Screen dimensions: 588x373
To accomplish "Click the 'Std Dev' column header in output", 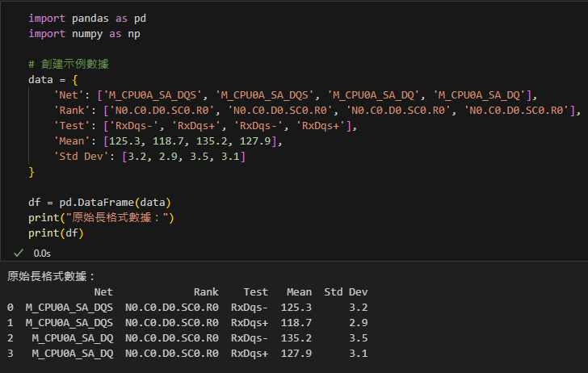I will coord(346,292).
